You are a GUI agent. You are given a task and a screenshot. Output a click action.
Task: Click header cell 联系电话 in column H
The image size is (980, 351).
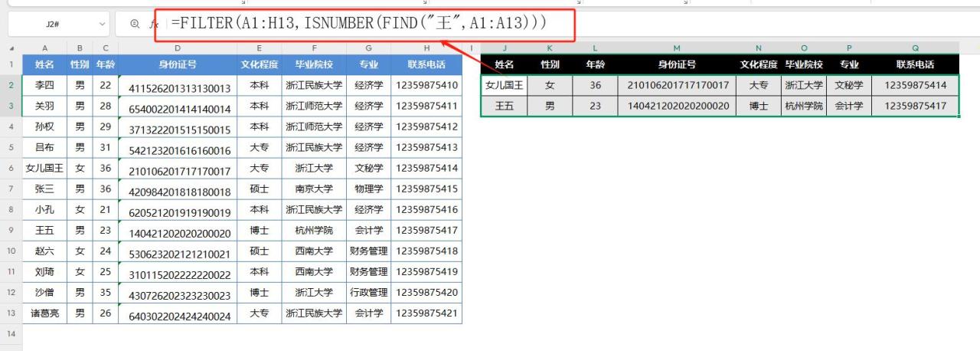[426, 64]
